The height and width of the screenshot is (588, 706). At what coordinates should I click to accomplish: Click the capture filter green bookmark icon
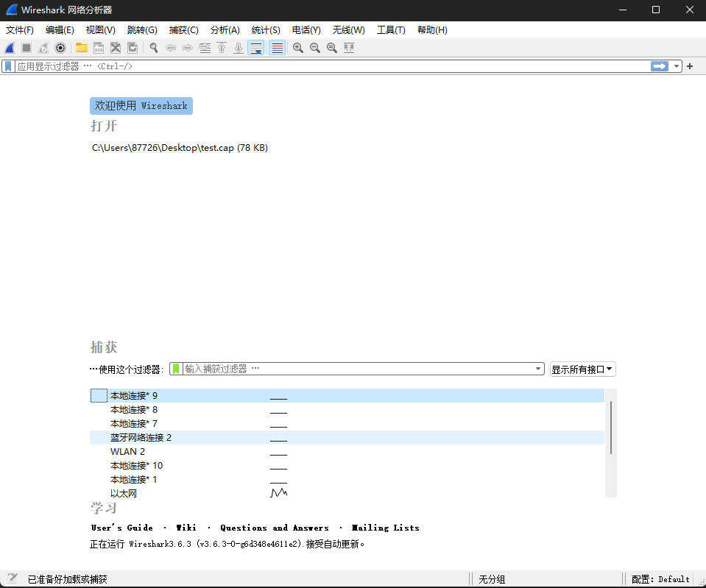(x=176, y=369)
